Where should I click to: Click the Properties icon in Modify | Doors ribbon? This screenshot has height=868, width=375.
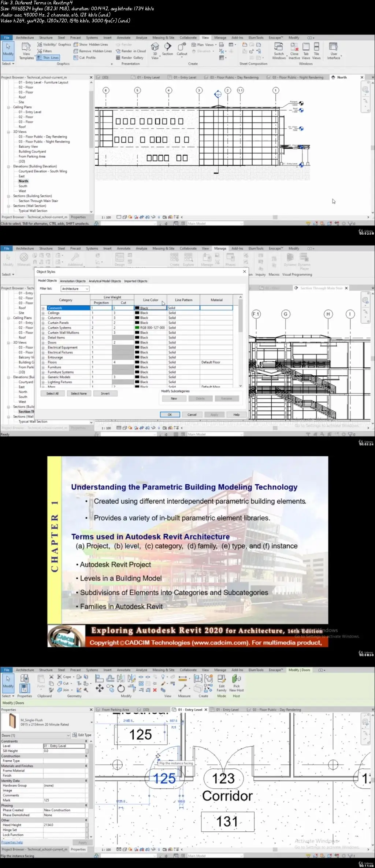[x=25, y=688]
